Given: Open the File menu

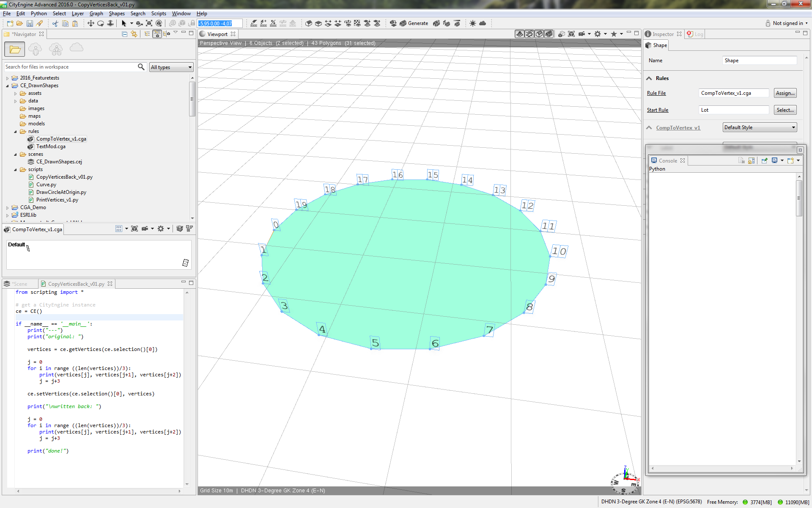Looking at the screenshot, I should pos(7,14).
